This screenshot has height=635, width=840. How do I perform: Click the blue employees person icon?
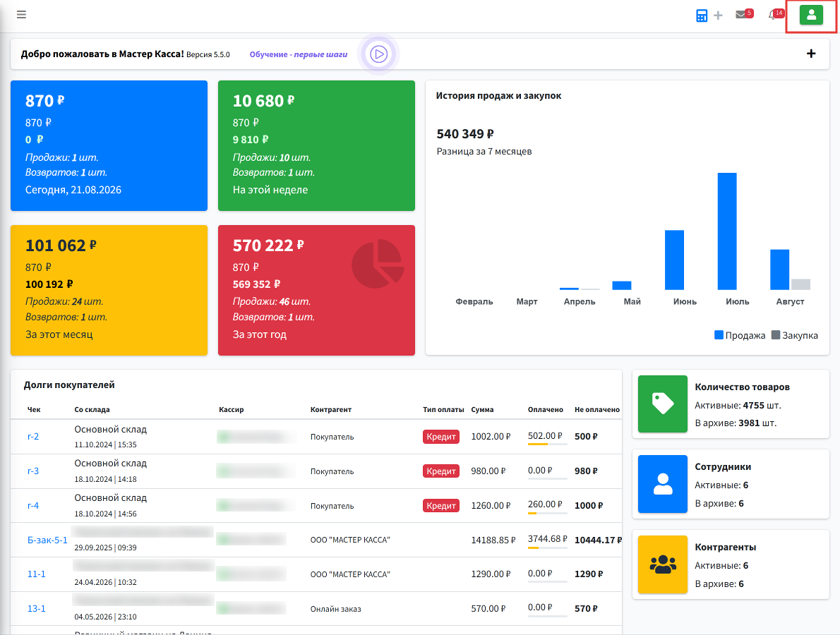(x=663, y=484)
